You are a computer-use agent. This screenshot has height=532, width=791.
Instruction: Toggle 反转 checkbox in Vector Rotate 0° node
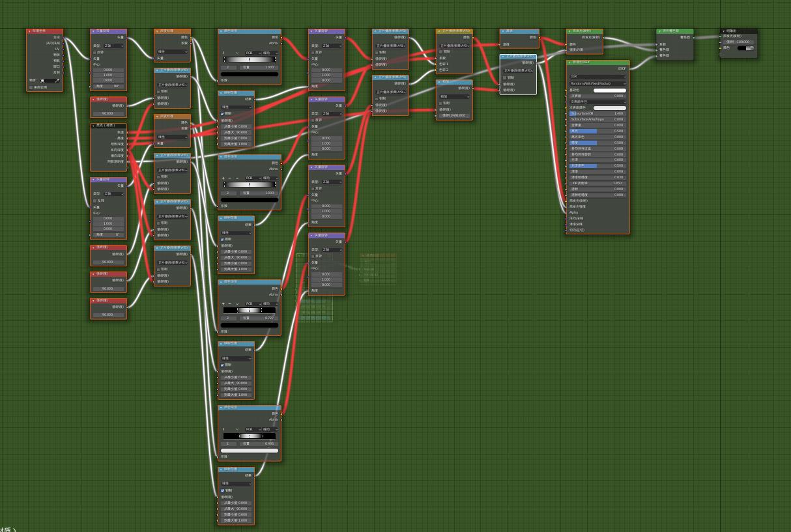pyautogui.click(x=95, y=201)
